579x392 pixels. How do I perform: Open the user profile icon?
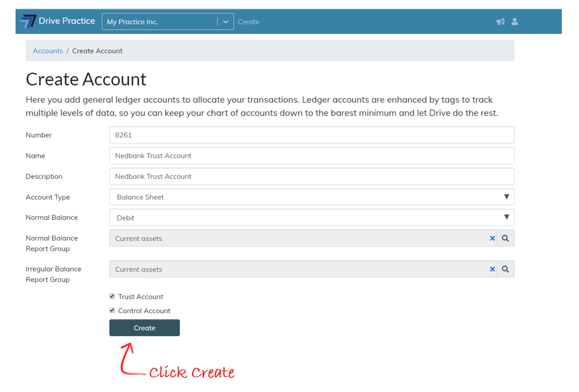pyautogui.click(x=515, y=22)
